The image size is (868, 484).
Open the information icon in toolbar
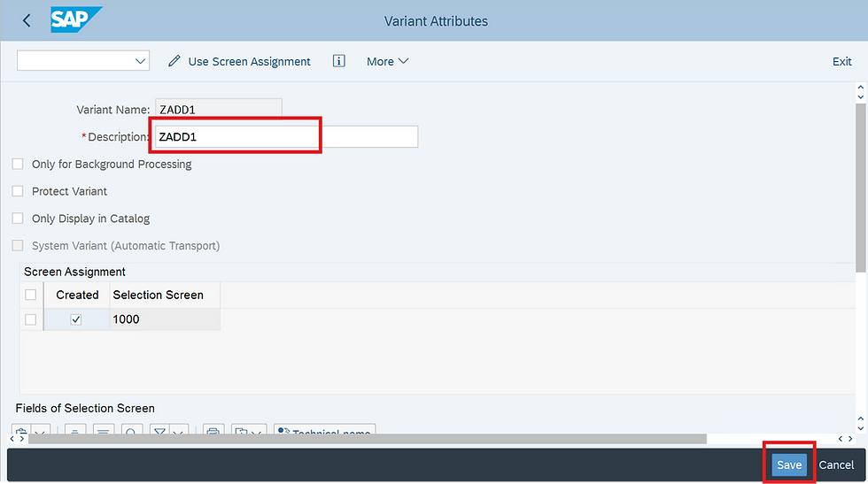pos(338,61)
